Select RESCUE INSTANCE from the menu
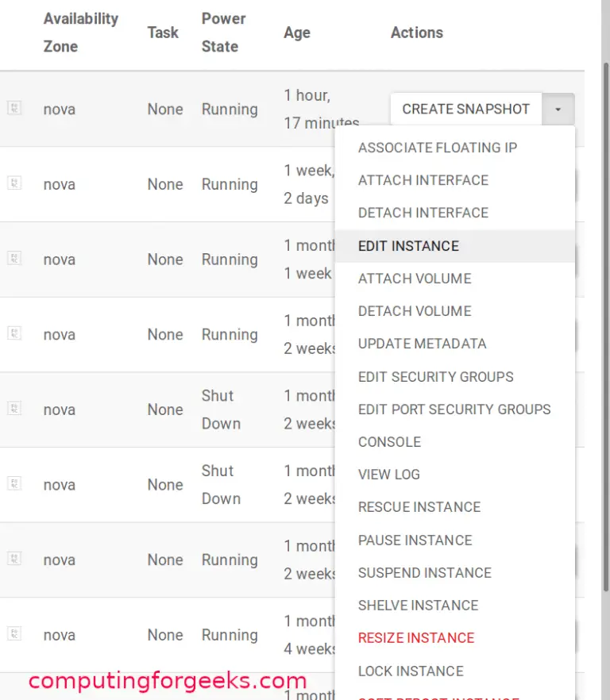Image resolution: width=610 pixels, height=700 pixels. pos(419,507)
